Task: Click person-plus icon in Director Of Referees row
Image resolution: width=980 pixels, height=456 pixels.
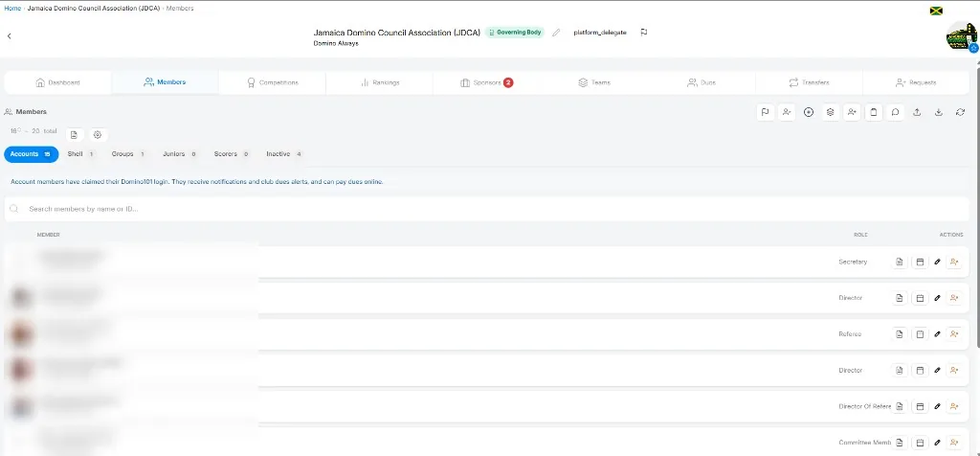Action: point(954,406)
